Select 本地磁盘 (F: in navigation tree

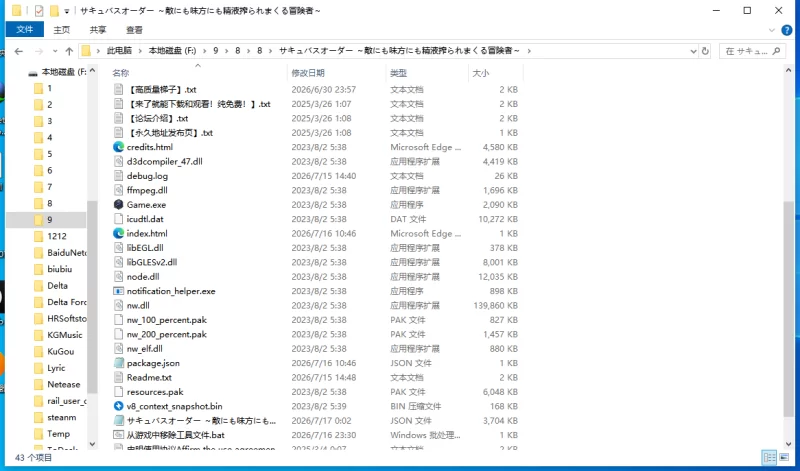[63, 72]
